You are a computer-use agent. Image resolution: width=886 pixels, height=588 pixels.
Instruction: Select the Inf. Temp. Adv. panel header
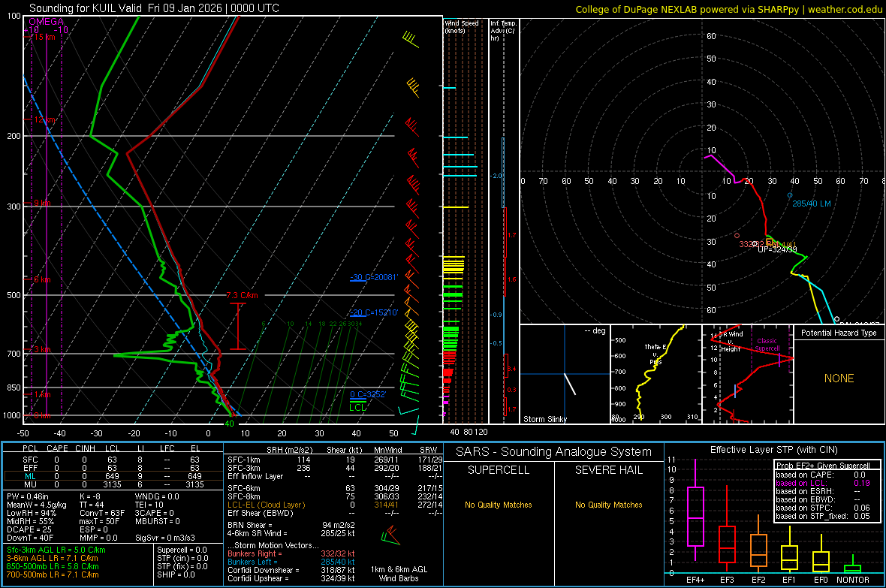click(503, 31)
